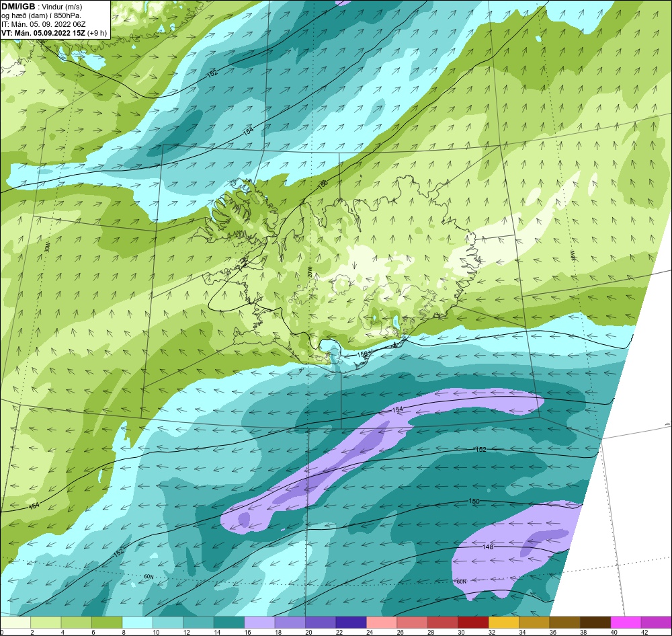Image resolution: width=672 pixels, height=636 pixels.
Task: Select the 20–22 m/s violet legend swatch
Action: pos(320,623)
